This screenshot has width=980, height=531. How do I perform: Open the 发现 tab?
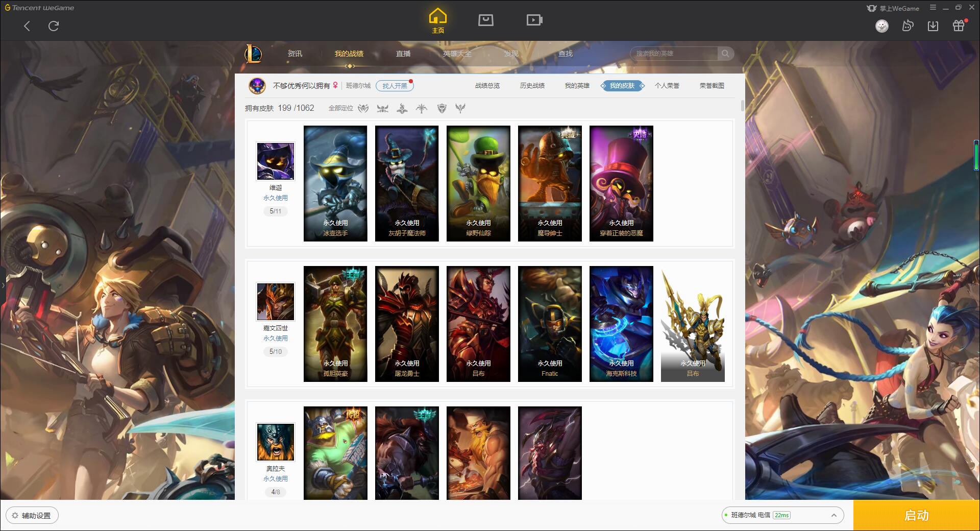click(x=511, y=54)
